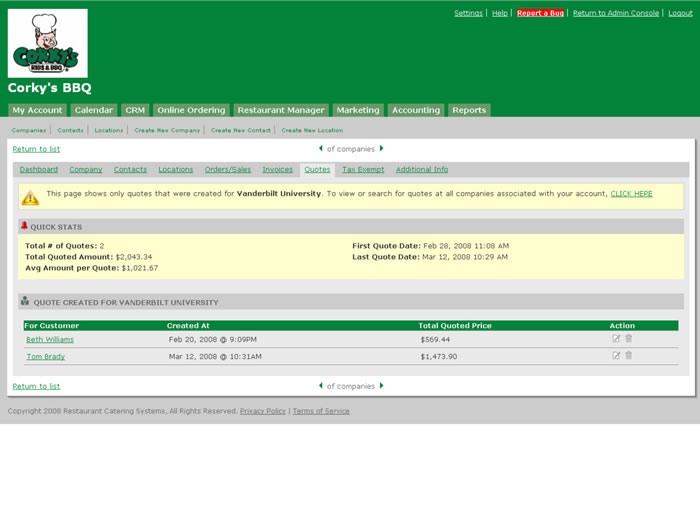Image resolution: width=700 pixels, height=525 pixels.
Task: Click the CLICK HERE link in notice
Action: [631, 194]
